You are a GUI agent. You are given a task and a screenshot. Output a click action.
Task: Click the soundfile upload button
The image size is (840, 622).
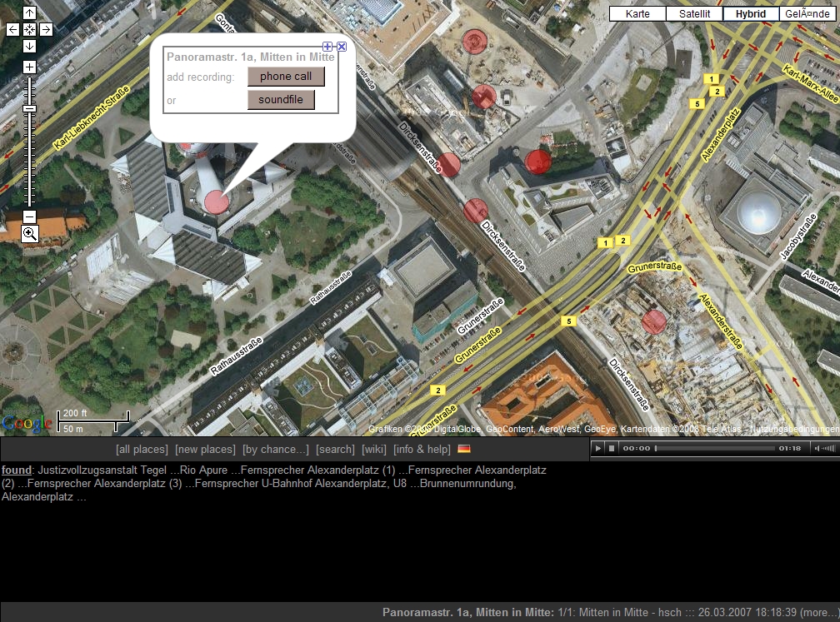pyautogui.click(x=281, y=100)
